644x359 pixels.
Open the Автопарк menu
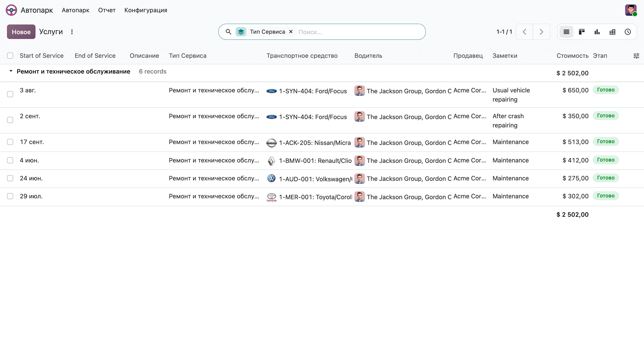[76, 10]
